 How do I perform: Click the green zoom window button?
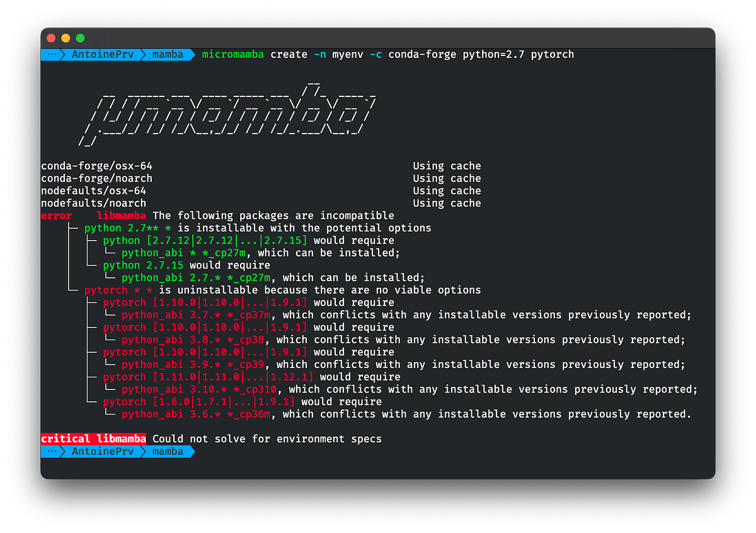[x=80, y=38]
